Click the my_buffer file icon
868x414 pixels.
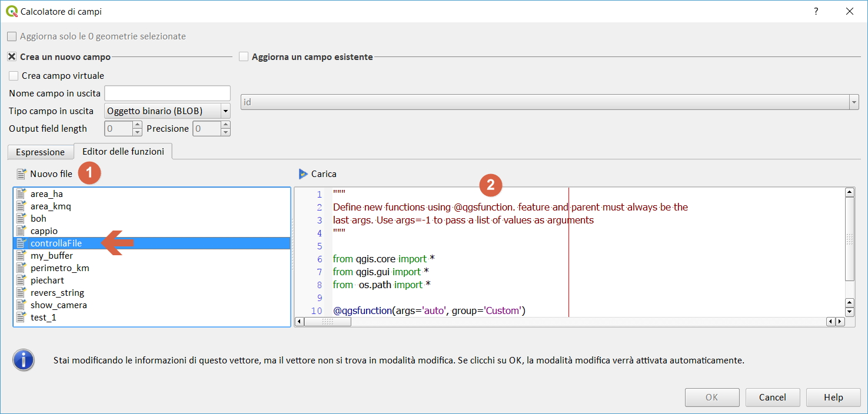point(22,256)
